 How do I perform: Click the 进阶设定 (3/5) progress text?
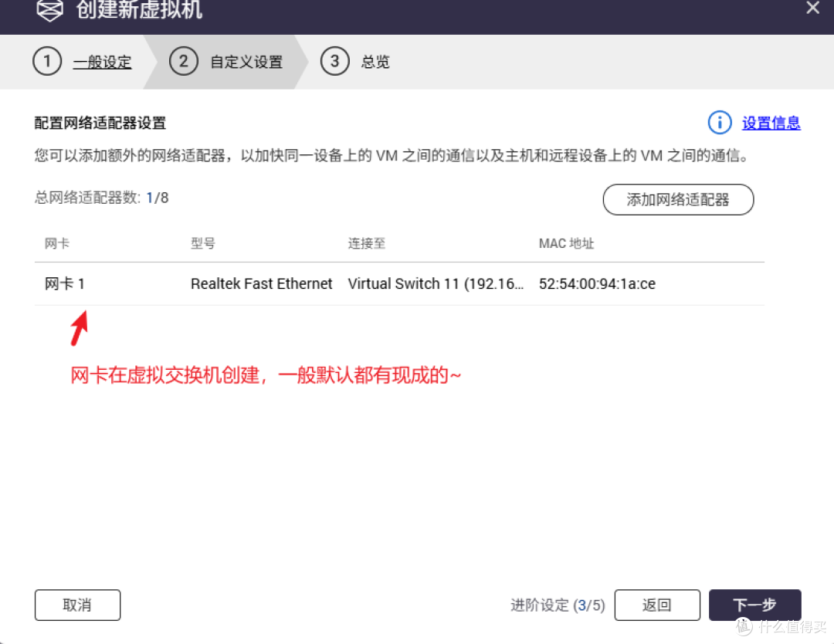[558, 605]
